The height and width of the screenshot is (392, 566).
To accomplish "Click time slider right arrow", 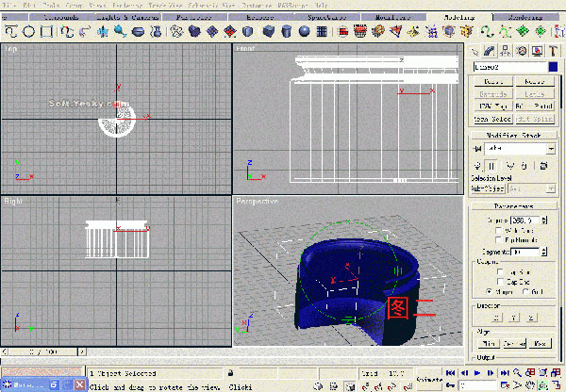I will pos(82,351).
